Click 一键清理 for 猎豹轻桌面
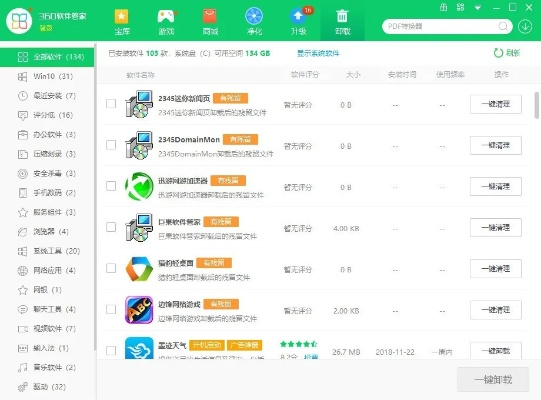541x400 pixels. [496, 269]
